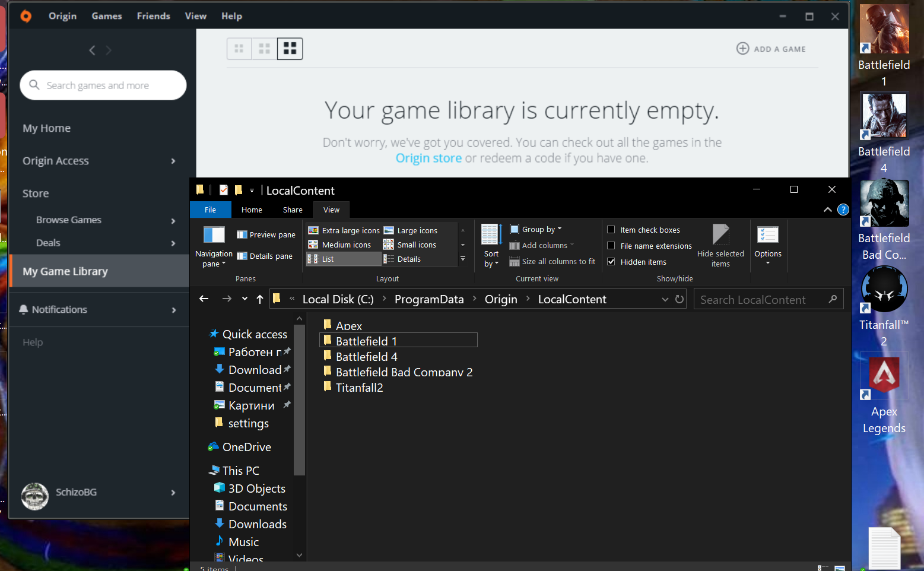Choose Medium icons layout

pyautogui.click(x=340, y=245)
